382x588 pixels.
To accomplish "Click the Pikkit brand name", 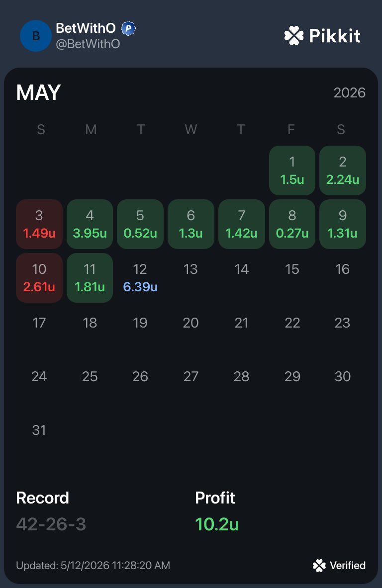I will 335,36.
